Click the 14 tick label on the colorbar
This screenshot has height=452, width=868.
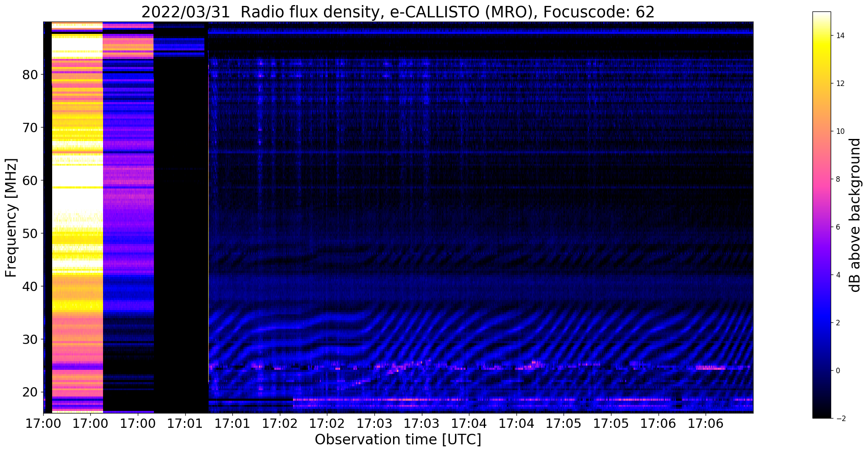pyautogui.click(x=840, y=36)
